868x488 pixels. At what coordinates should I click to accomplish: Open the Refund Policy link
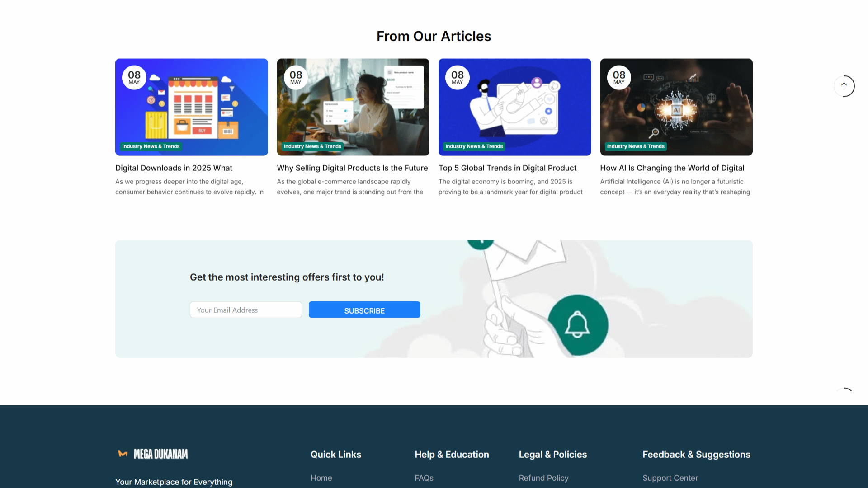[x=543, y=478]
